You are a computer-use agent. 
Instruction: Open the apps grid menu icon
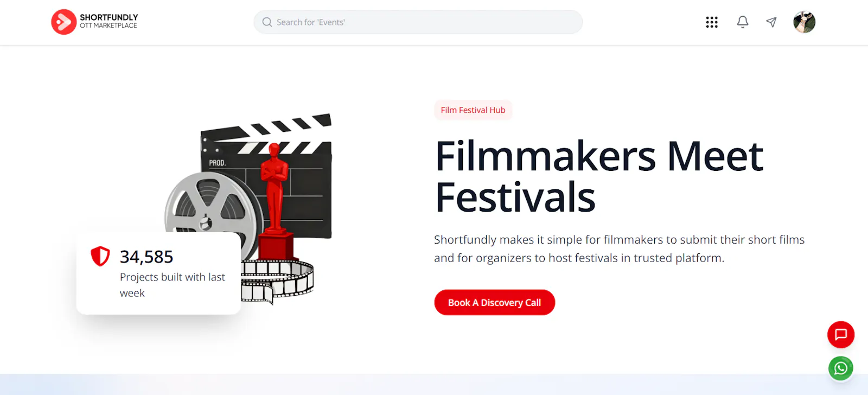tap(712, 22)
